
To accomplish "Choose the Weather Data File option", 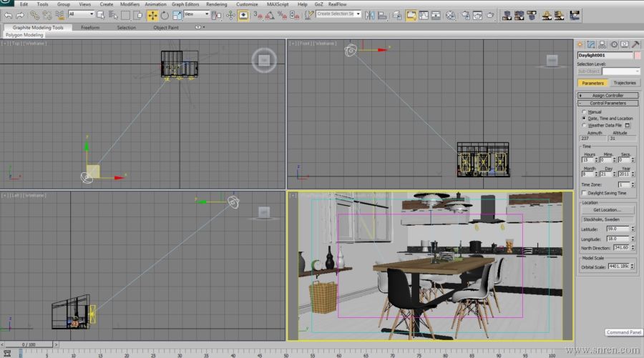I will 585,125.
